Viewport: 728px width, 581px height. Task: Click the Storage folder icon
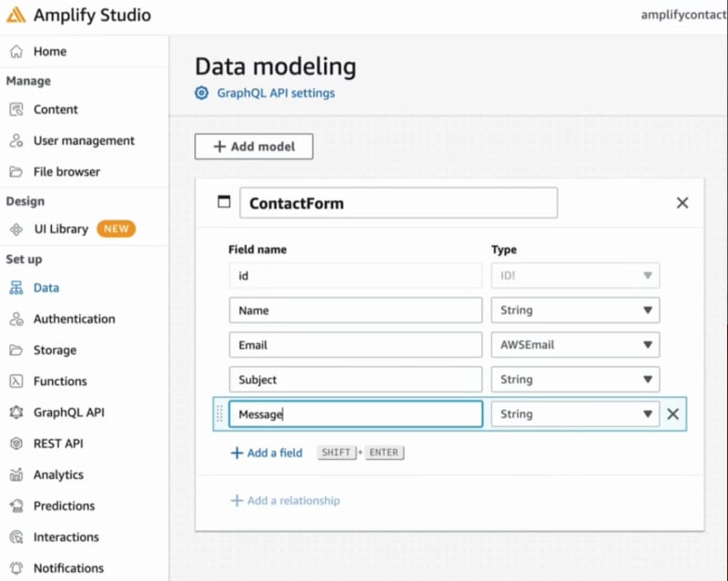[16, 350]
